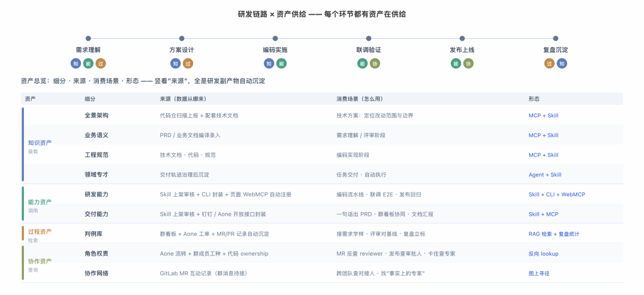Click the 代码仓扫描上报 + 配套技术文档 cell
Viewport: 644px width, 295px height.
199,116
